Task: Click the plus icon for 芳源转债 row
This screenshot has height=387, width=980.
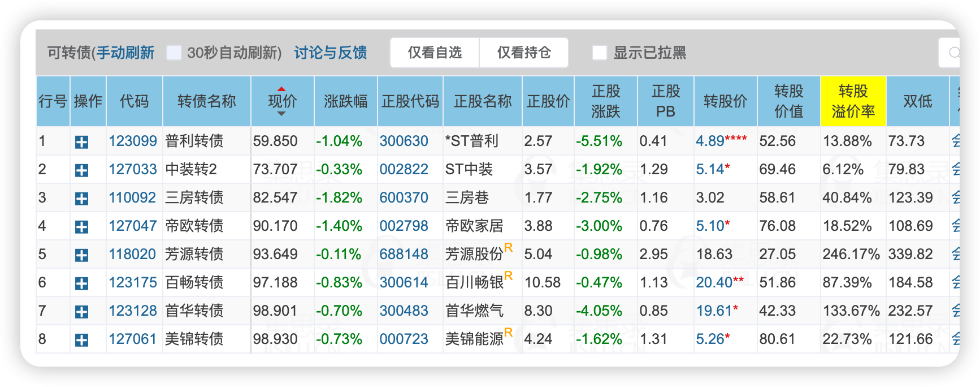Action: point(81,255)
